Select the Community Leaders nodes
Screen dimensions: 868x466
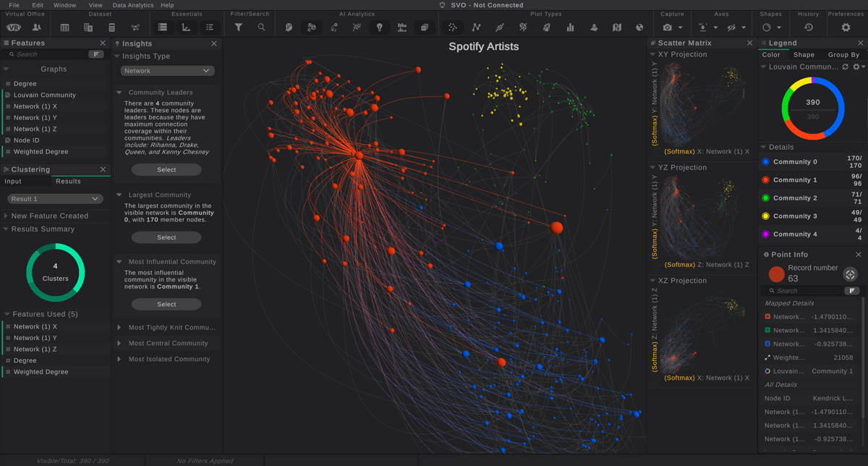click(x=166, y=170)
